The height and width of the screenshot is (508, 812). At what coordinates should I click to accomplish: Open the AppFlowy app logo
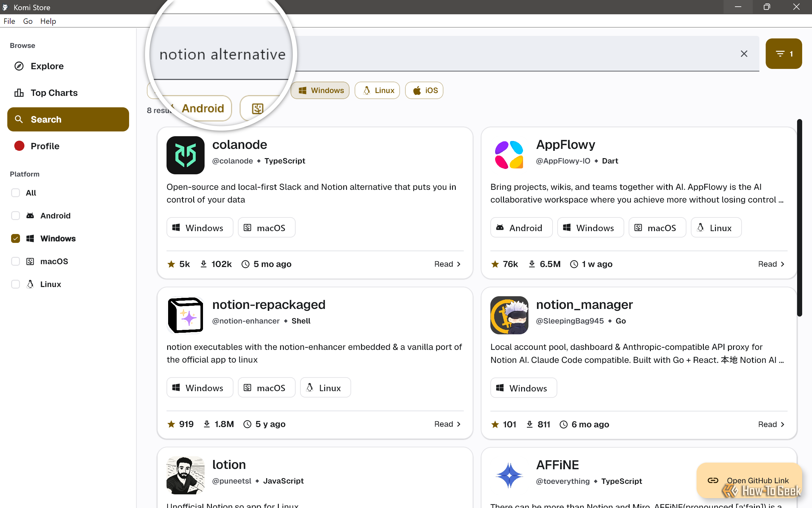click(x=509, y=155)
